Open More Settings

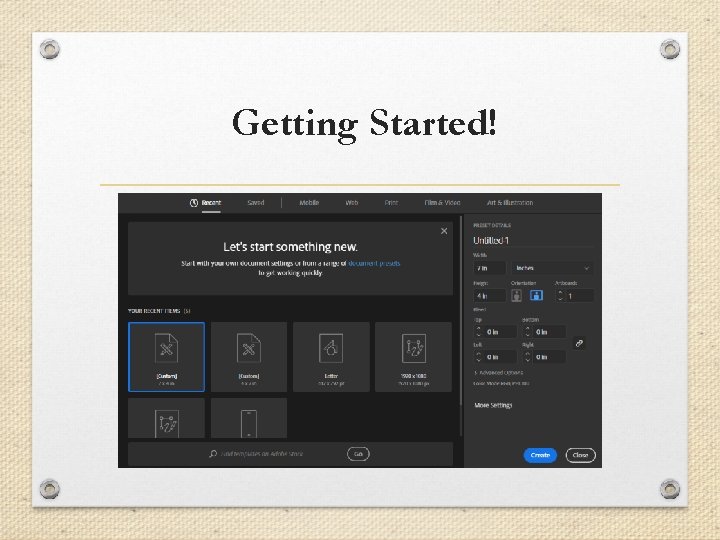pyautogui.click(x=493, y=405)
